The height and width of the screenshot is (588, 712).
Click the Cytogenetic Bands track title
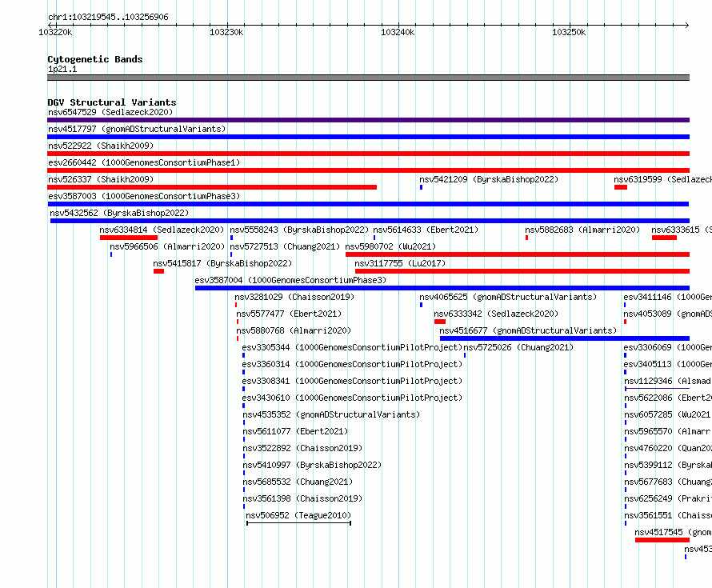[95, 59]
